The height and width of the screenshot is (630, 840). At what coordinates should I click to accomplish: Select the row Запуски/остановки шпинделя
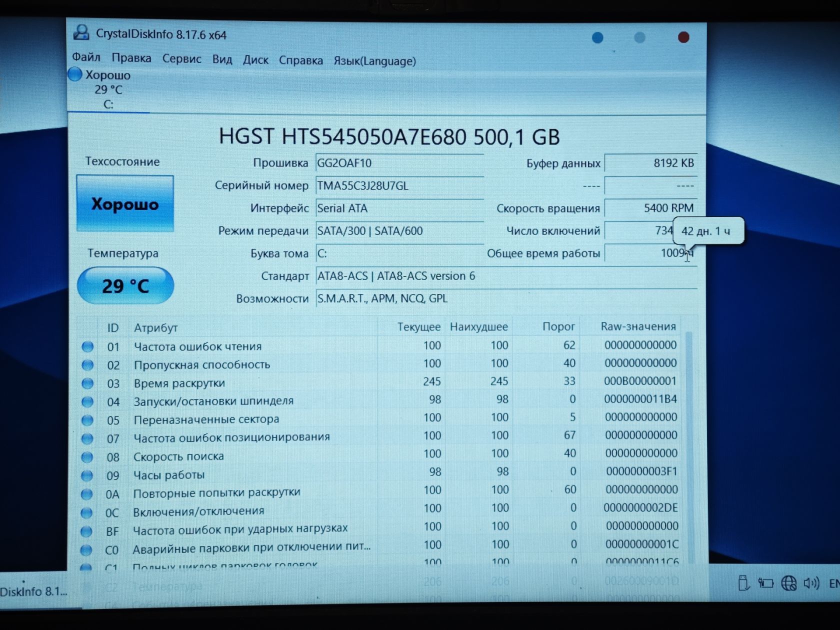point(380,400)
